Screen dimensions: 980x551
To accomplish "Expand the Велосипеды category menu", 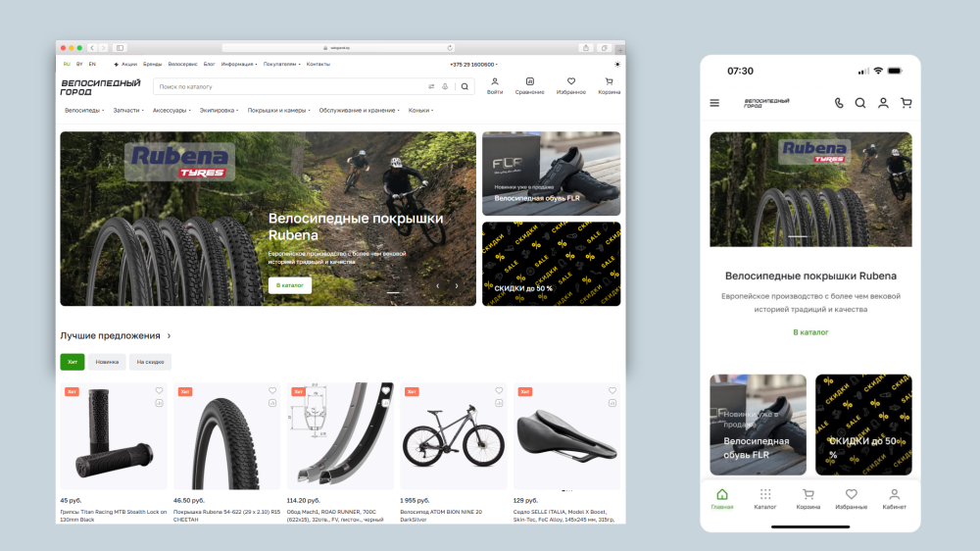I will tap(84, 111).
